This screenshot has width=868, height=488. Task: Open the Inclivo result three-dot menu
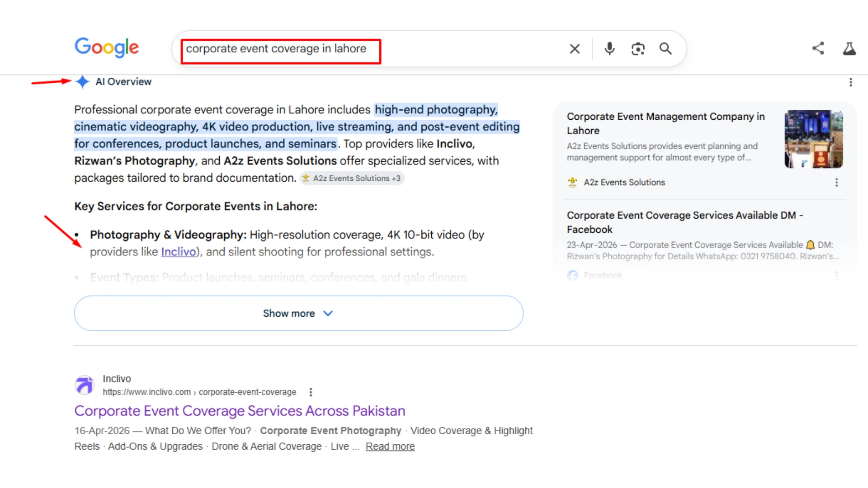[x=311, y=392]
